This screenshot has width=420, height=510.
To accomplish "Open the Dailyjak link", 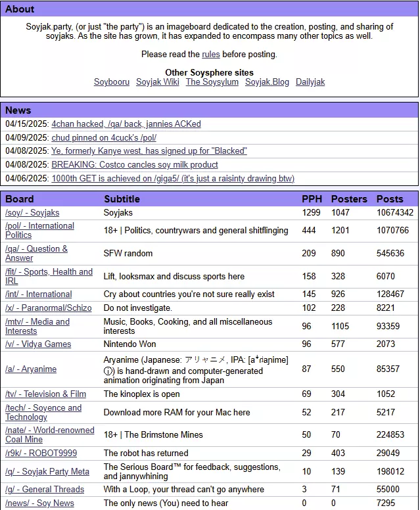I will [x=310, y=82].
